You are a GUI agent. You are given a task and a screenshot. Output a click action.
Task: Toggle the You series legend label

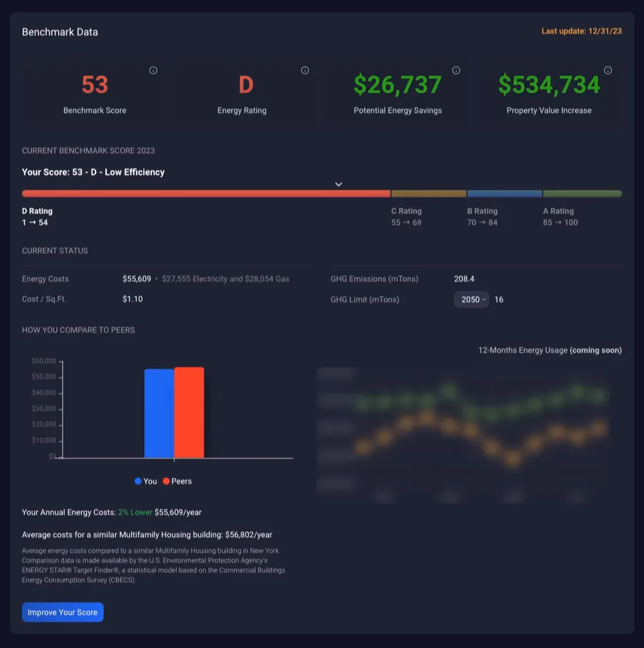click(150, 482)
